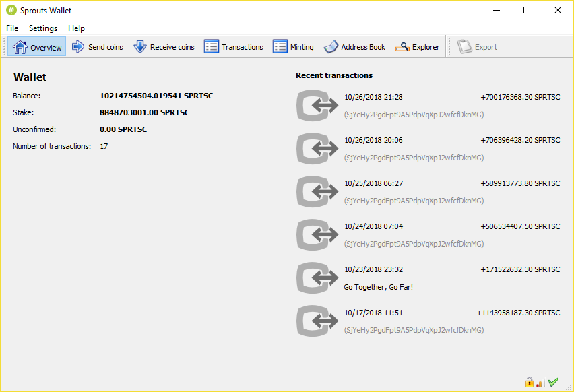The image size is (574, 392).
Task: Click the 10/26/2018 20:06 date text
Action: point(373,140)
